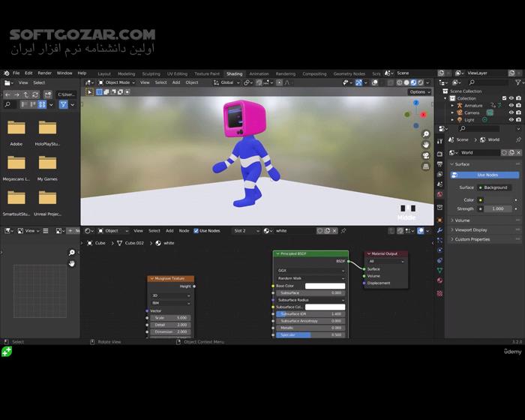Go to the parent directory in the file browser
Screen dimensions: 525x420
(26, 94)
